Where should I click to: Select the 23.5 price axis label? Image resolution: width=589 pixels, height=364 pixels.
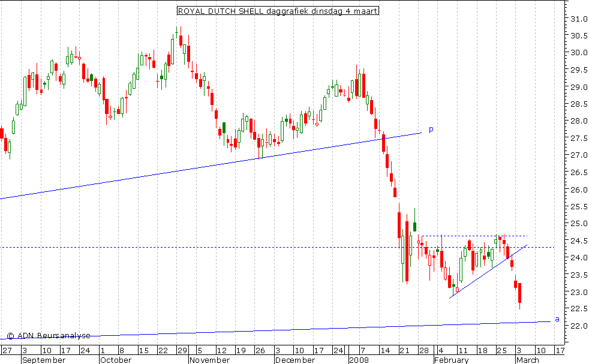pos(578,275)
